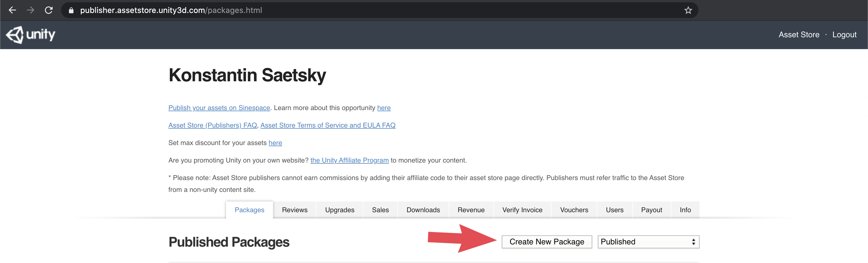Click the 'here' link about Sinespace opportunity
Image resolution: width=868 pixels, height=263 pixels.
384,108
